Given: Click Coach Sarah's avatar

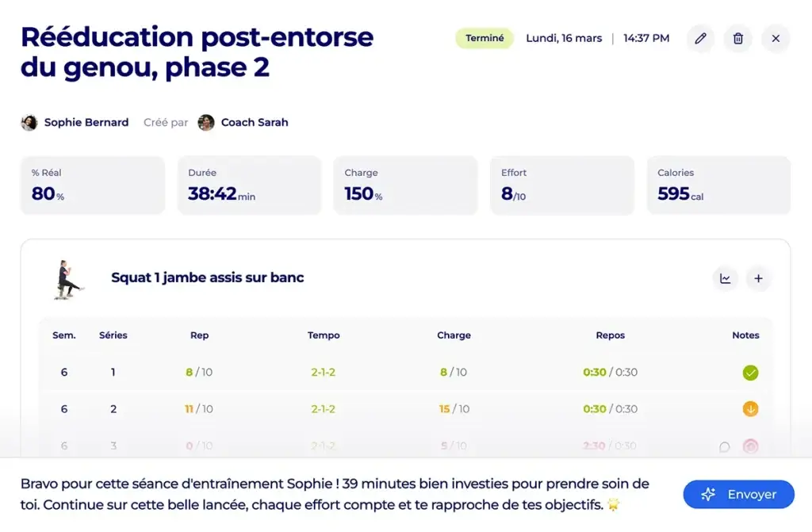Looking at the screenshot, I should (x=206, y=123).
